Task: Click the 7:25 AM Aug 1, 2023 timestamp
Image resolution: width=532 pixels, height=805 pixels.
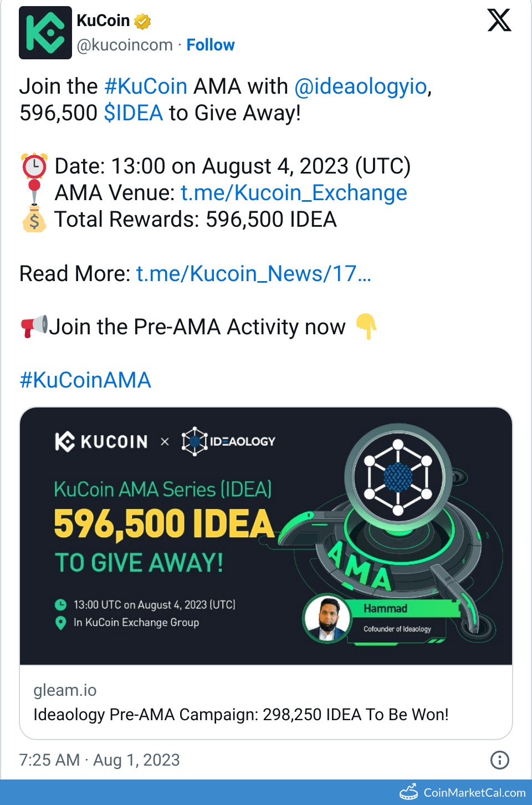Action: click(100, 760)
